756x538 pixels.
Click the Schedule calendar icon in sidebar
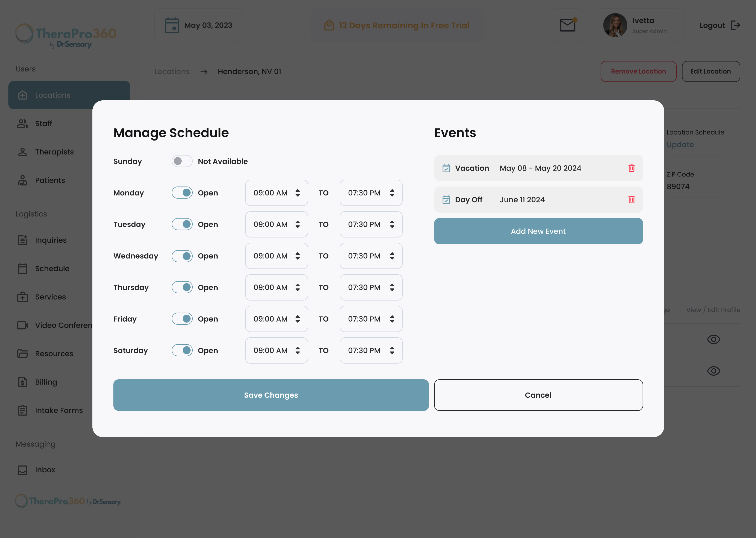(x=23, y=269)
